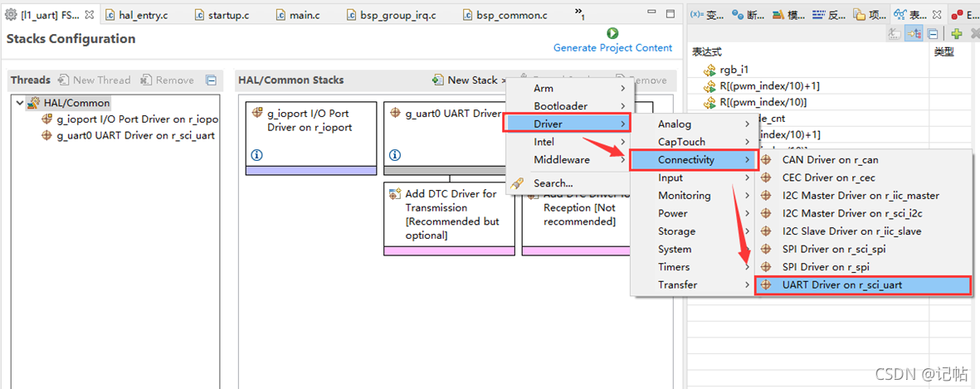Click the New Thread button

(x=95, y=80)
